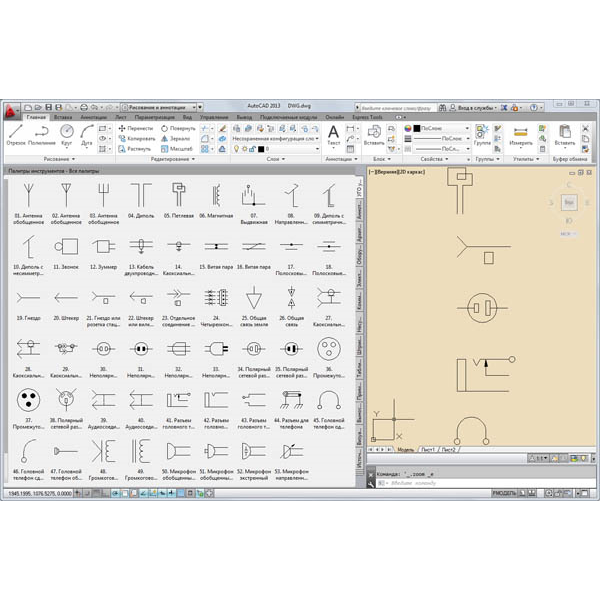
Task: Select the Отрезок (Line) tool
Action: pyautogui.click(x=16, y=135)
